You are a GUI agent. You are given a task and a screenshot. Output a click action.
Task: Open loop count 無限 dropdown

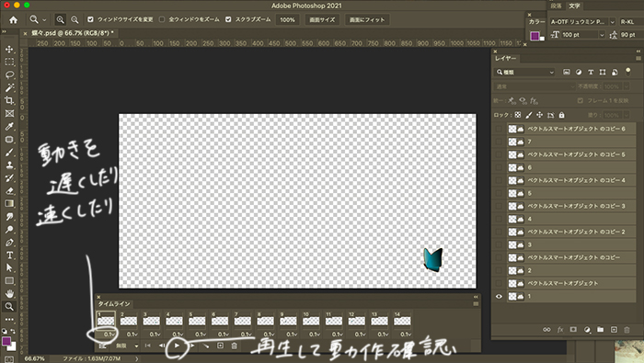[x=127, y=346]
